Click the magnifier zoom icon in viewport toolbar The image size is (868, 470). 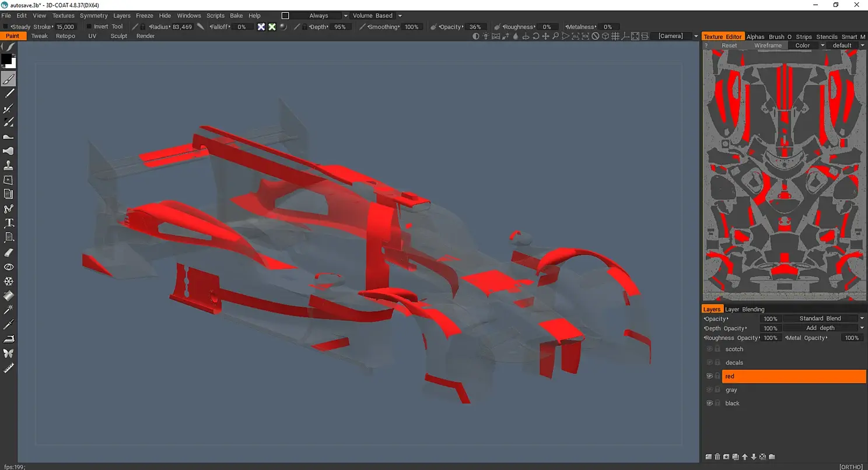tap(555, 36)
